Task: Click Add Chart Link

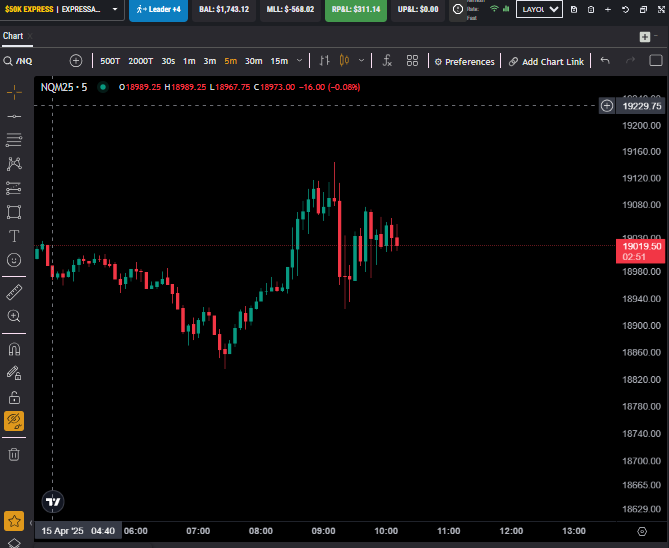Action: coord(547,62)
